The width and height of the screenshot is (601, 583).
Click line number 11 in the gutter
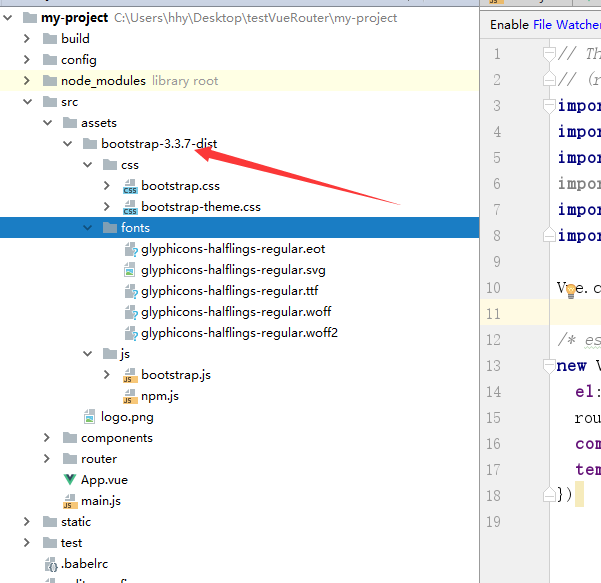(x=493, y=314)
